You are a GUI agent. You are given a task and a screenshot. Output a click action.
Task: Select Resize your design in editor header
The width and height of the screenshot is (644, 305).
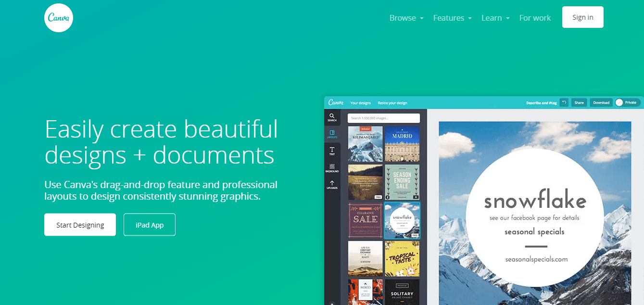tap(392, 103)
